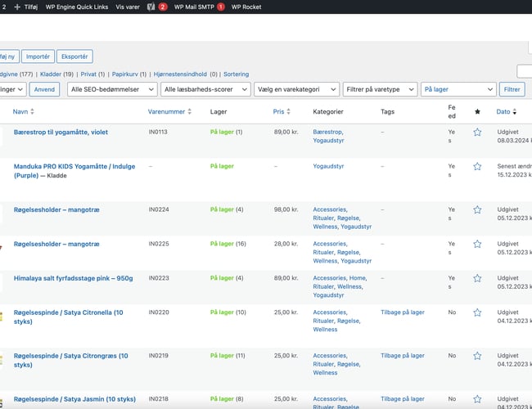Open WP Engine Quick Links menu
This screenshot has width=532, height=409.
pyautogui.click(x=77, y=7)
